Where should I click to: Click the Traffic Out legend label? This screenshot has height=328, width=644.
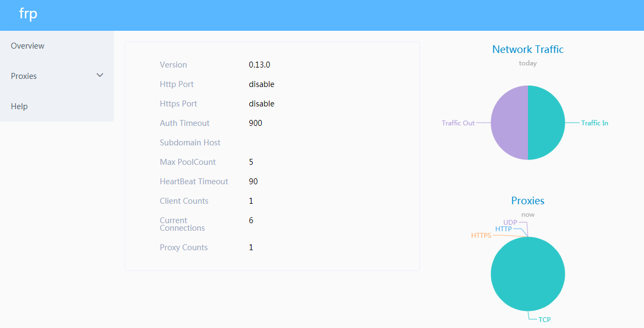pos(458,123)
